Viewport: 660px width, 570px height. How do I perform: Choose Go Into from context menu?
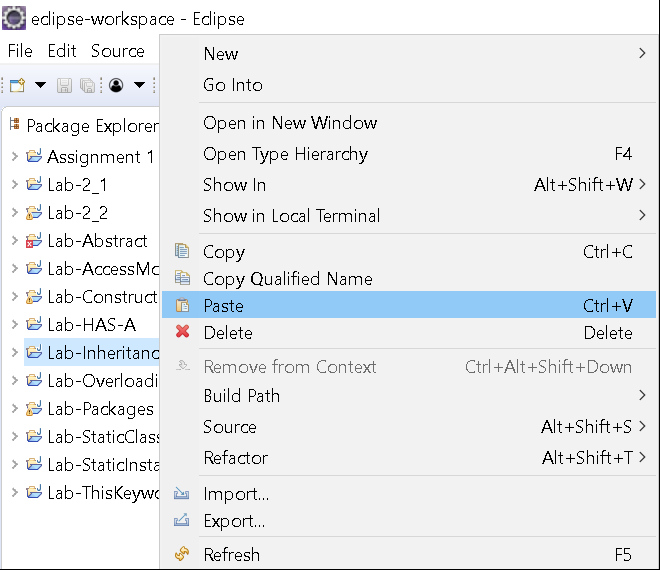pyautogui.click(x=409, y=85)
